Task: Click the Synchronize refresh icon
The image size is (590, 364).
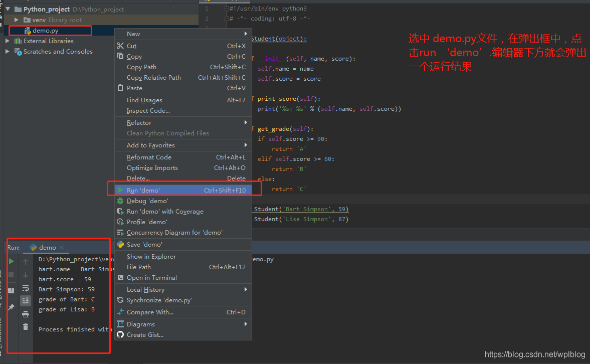Action: (x=120, y=300)
